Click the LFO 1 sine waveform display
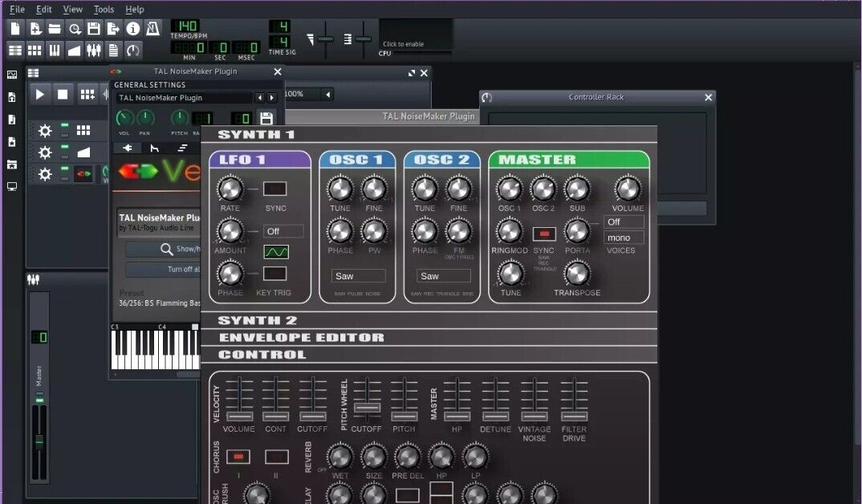Image resolution: width=862 pixels, height=504 pixels. click(276, 252)
